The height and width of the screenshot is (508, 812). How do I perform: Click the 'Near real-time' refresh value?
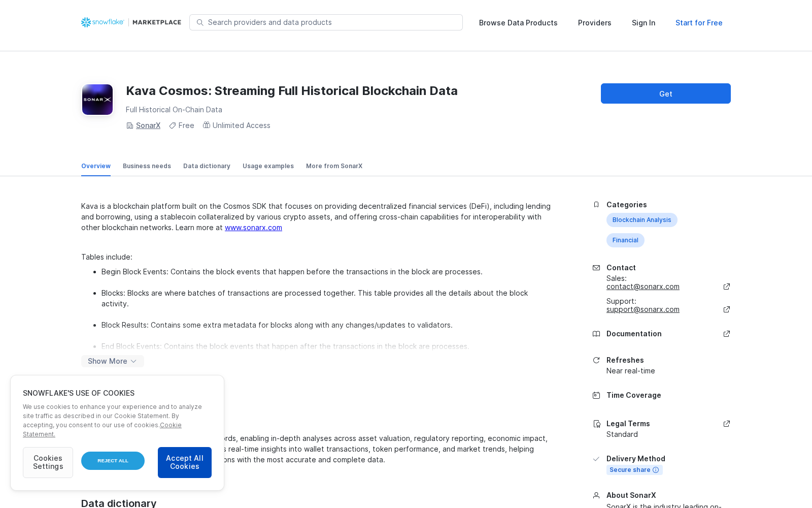[x=631, y=371]
